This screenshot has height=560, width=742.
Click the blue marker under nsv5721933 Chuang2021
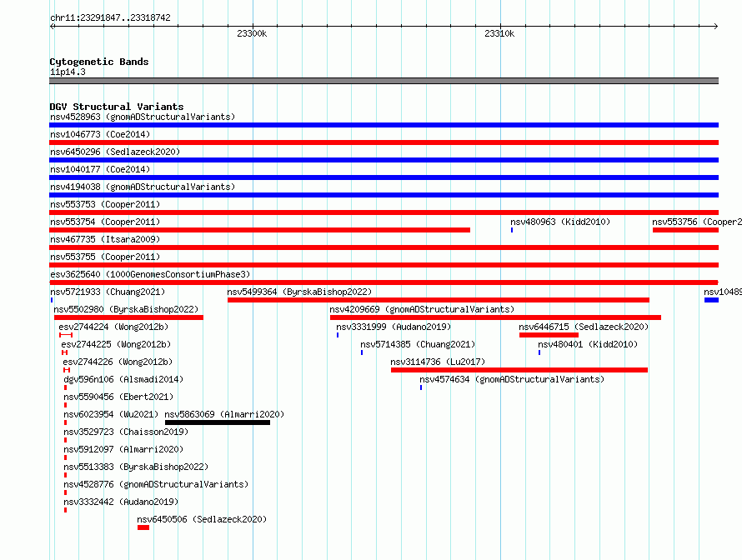[x=52, y=300]
